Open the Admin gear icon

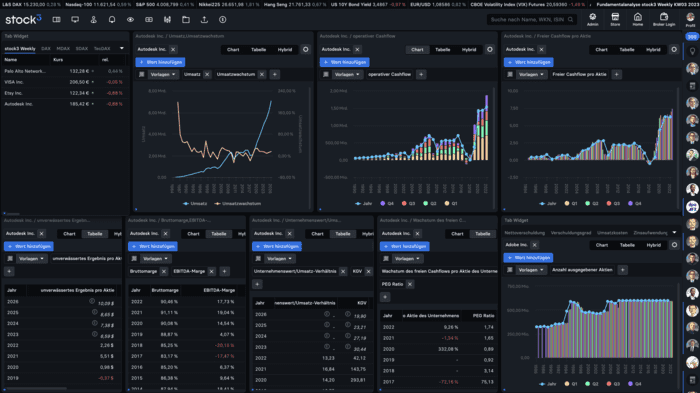click(x=592, y=19)
